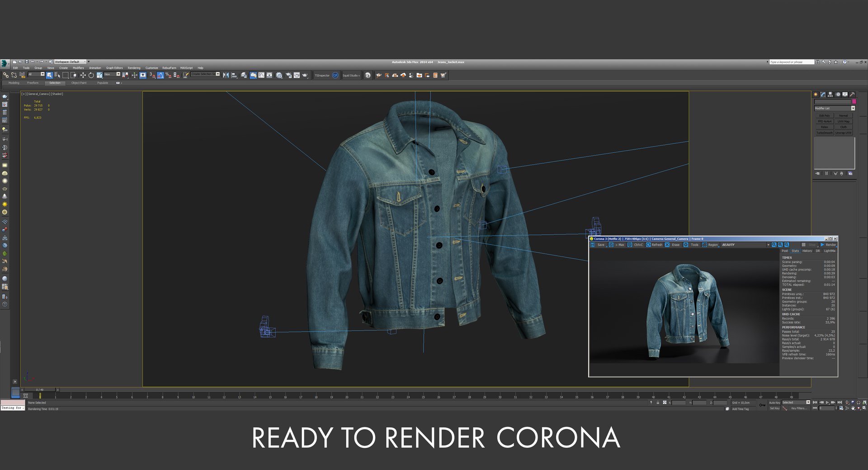The image size is (868, 470).
Task: Click the Select and Link chain icon
Action: [6, 75]
